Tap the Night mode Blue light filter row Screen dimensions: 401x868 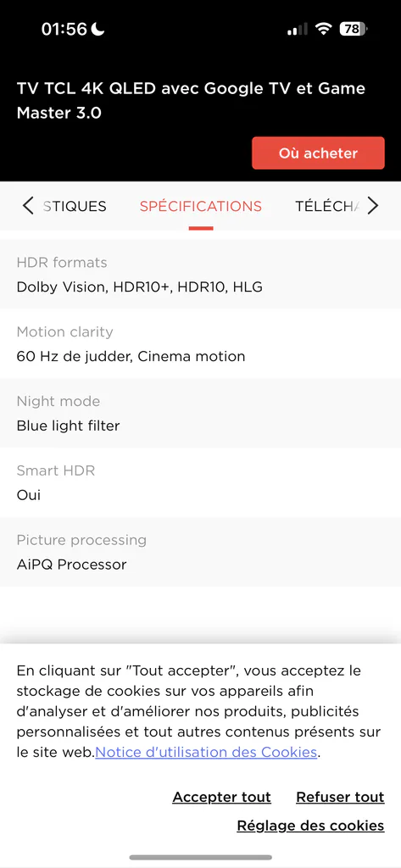(x=200, y=413)
